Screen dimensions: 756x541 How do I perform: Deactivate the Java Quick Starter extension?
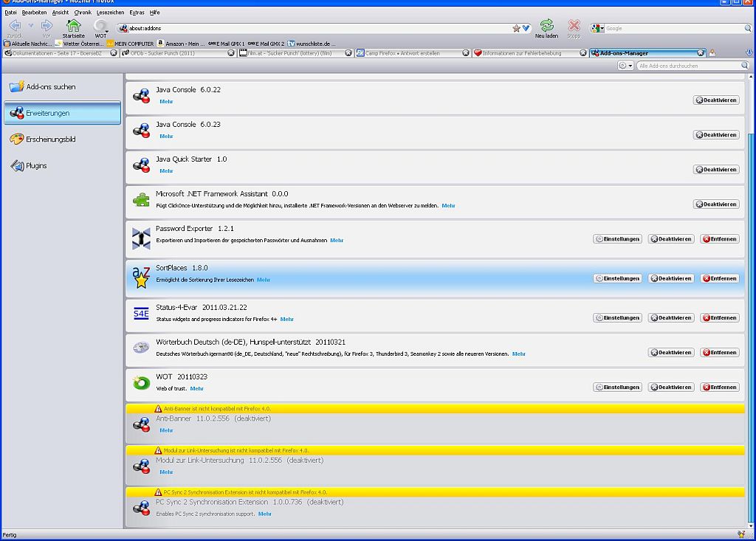pos(716,170)
